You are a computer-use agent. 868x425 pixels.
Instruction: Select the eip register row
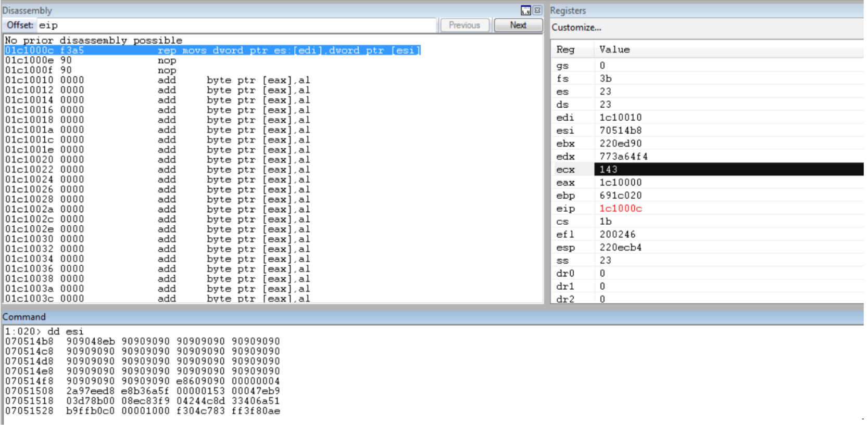[x=565, y=209]
